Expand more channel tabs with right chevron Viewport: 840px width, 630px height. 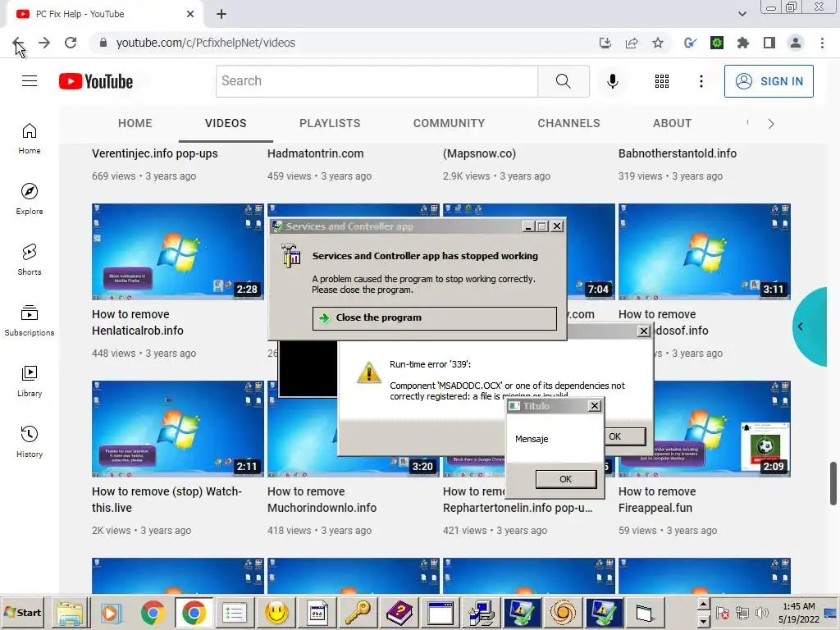(x=771, y=124)
